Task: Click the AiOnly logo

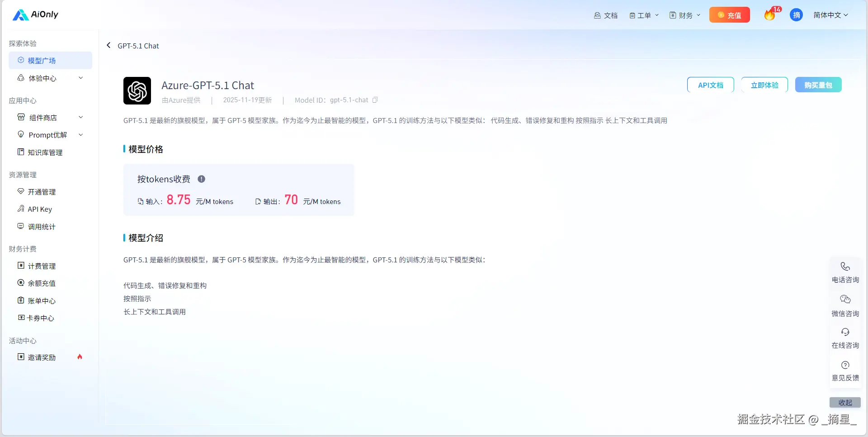Action: tap(35, 15)
